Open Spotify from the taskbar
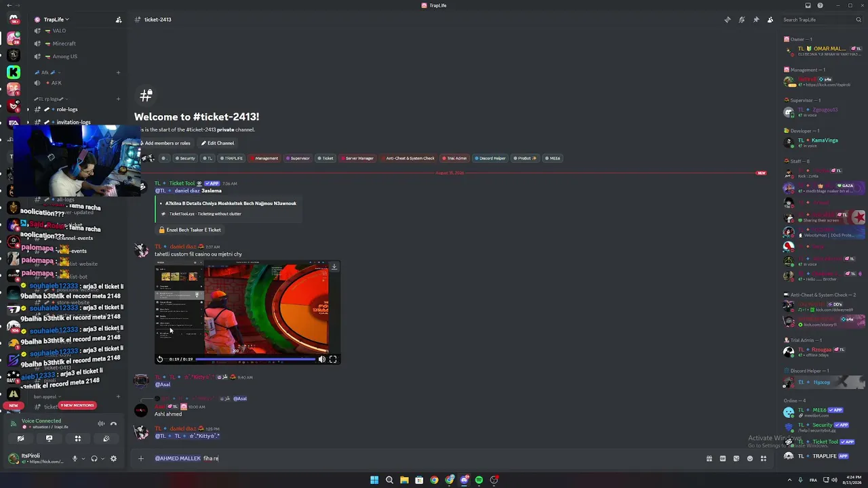 (x=479, y=480)
